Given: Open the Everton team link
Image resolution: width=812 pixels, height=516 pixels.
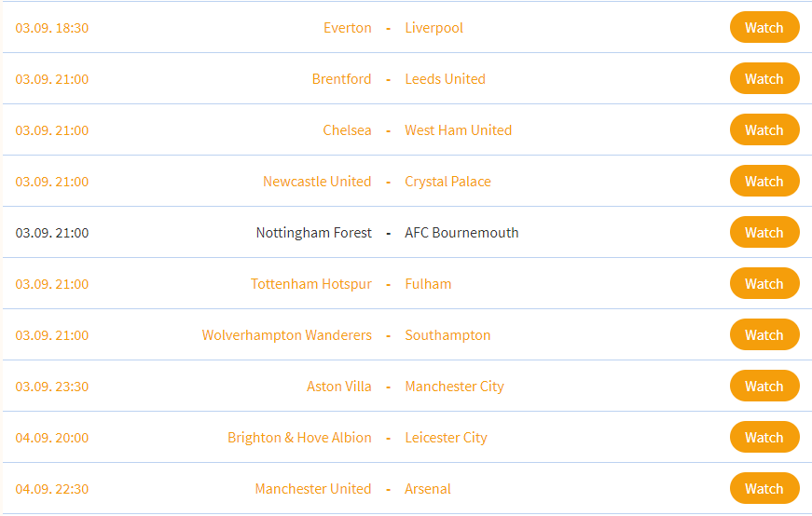Looking at the screenshot, I should [x=347, y=28].
